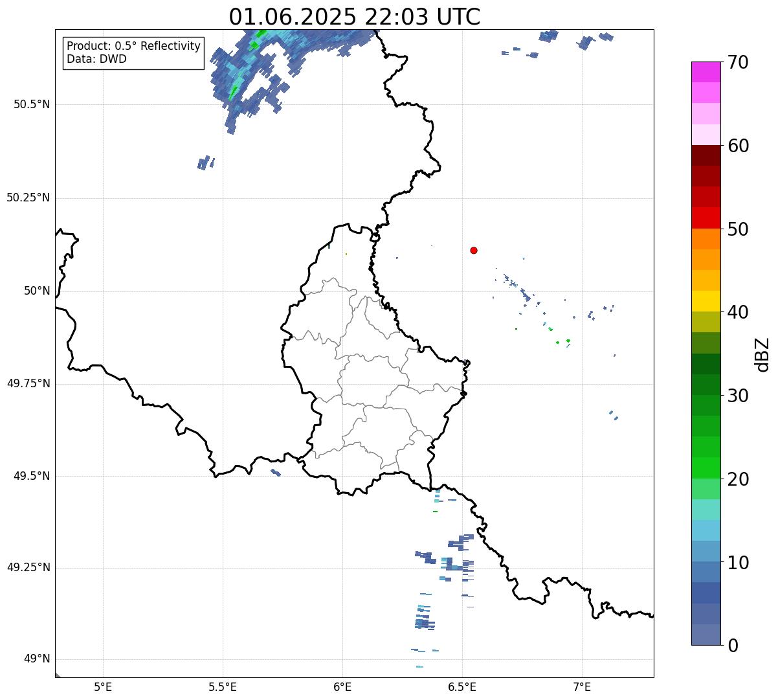Pick the pale pink swatch just above 60 dBZ
This screenshot has height=700, width=778.
point(706,135)
